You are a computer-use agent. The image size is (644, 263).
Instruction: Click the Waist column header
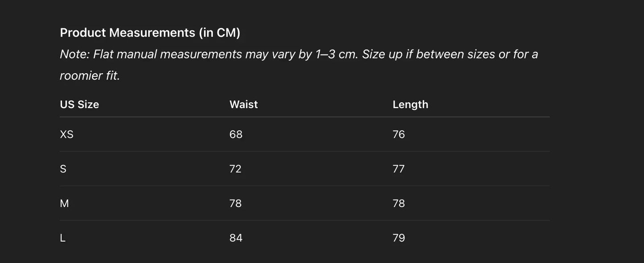pos(243,104)
